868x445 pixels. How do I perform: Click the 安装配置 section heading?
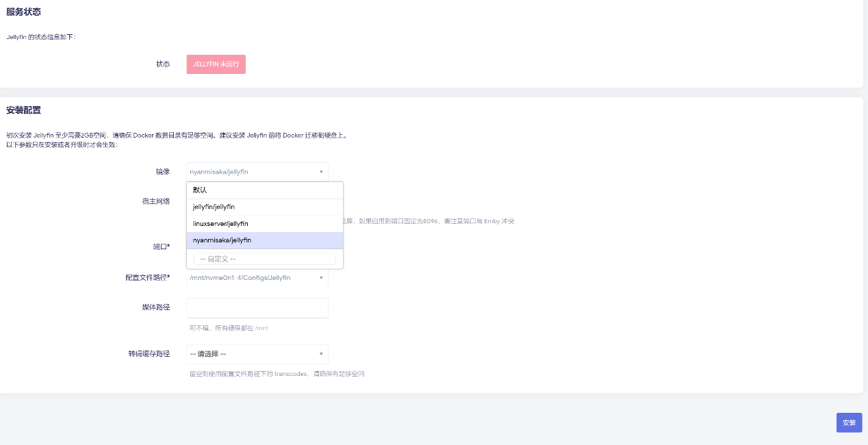point(23,110)
